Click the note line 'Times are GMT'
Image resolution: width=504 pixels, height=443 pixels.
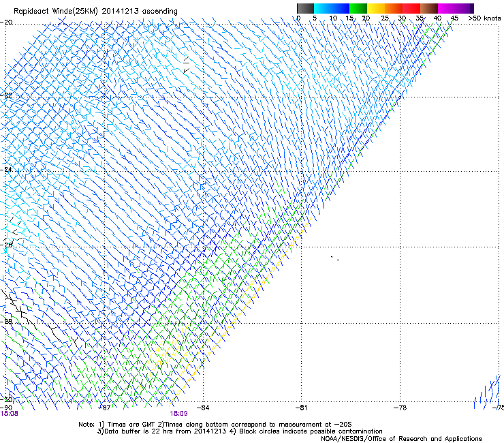click(x=130, y=425)
